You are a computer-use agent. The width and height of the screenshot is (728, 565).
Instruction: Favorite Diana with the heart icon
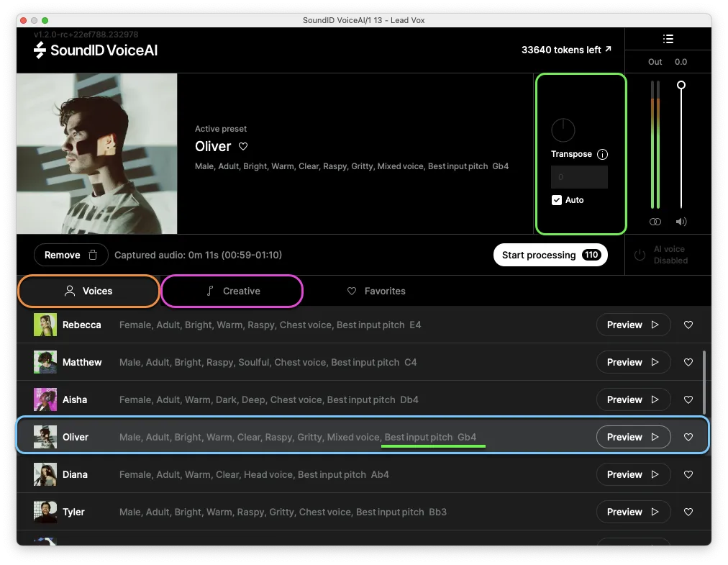[x=688, y=474]
